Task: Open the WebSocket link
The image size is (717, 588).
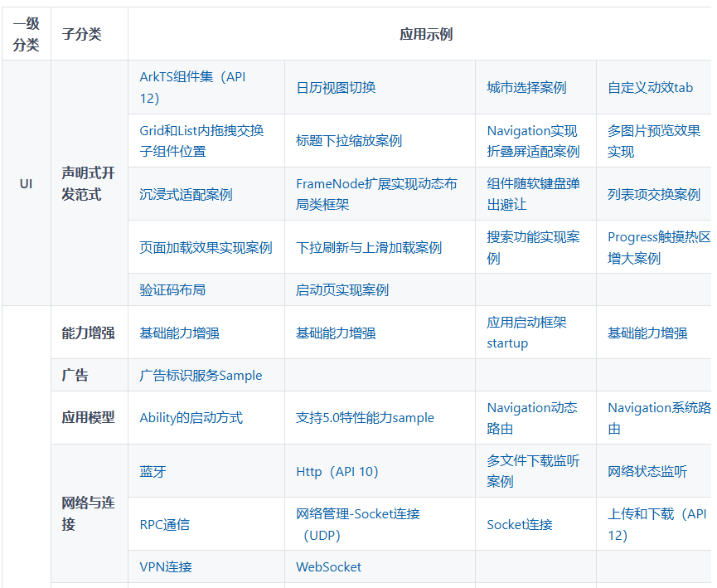Action: click(x=328, y=567)
